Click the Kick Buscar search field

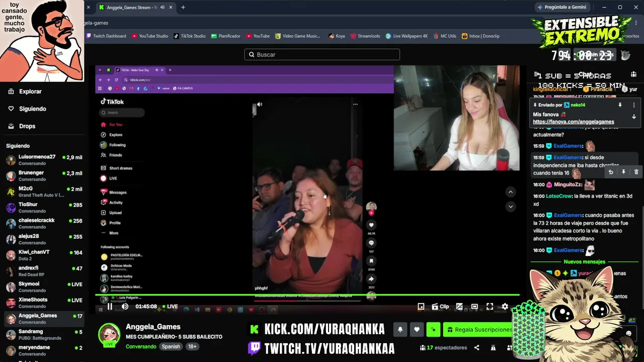pos(322,54)
